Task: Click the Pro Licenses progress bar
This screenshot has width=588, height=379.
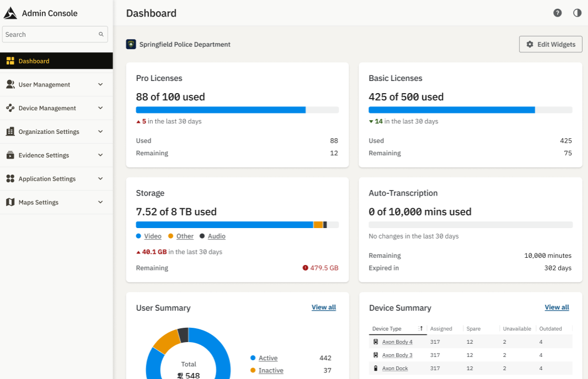Action: click(x=237, y=110)
